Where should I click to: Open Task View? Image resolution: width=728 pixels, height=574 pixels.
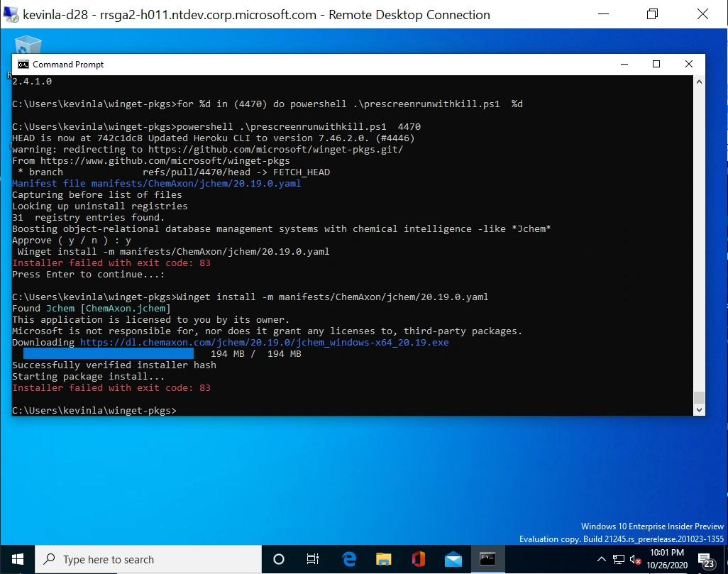(313, 559)
